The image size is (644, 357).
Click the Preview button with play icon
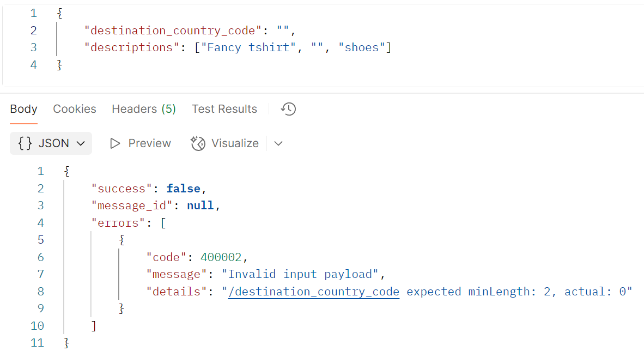(141, 143)
